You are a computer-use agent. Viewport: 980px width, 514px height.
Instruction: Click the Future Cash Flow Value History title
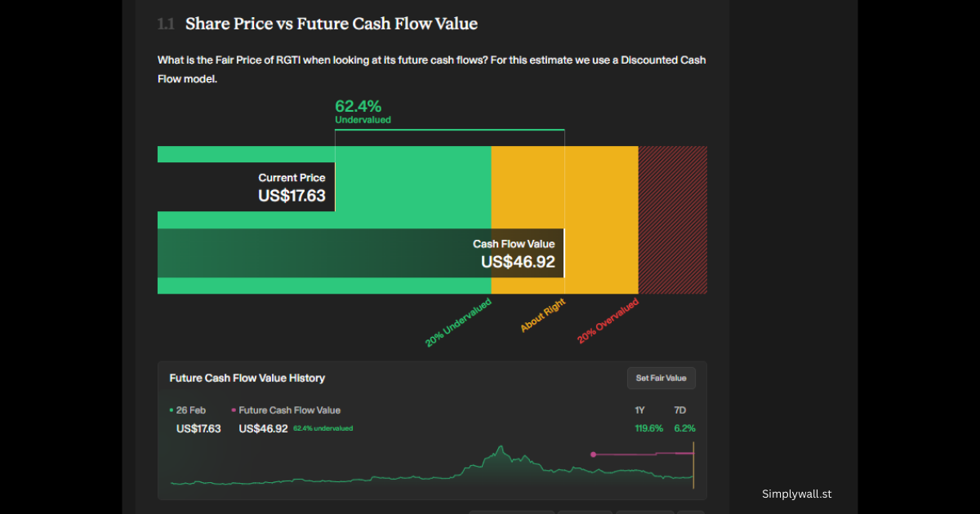click(247, 378)
